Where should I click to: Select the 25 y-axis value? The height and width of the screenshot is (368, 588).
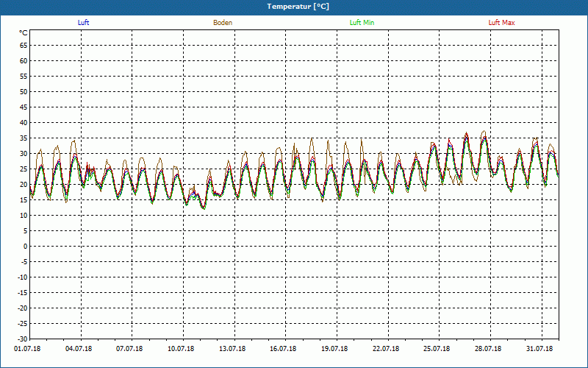point(24,169)
